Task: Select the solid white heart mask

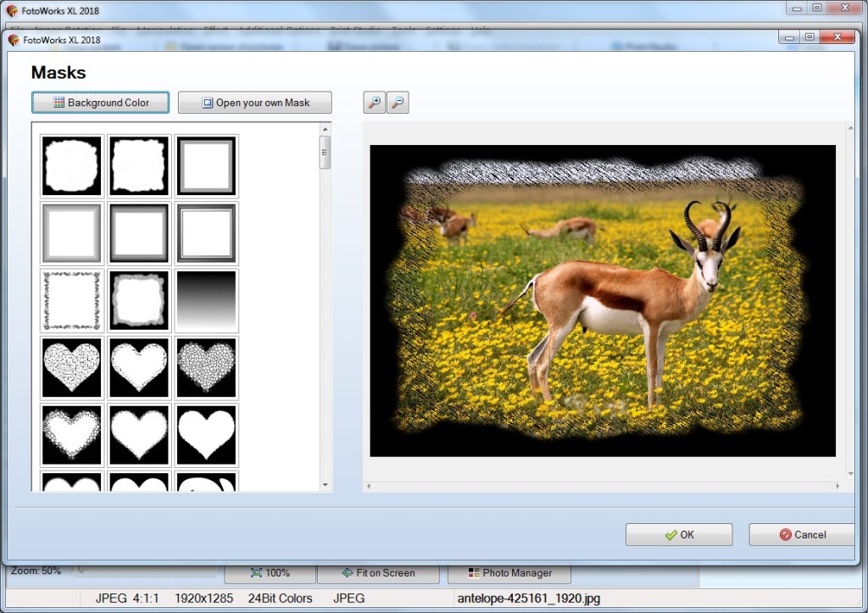Action: click(x=205, y=435)
